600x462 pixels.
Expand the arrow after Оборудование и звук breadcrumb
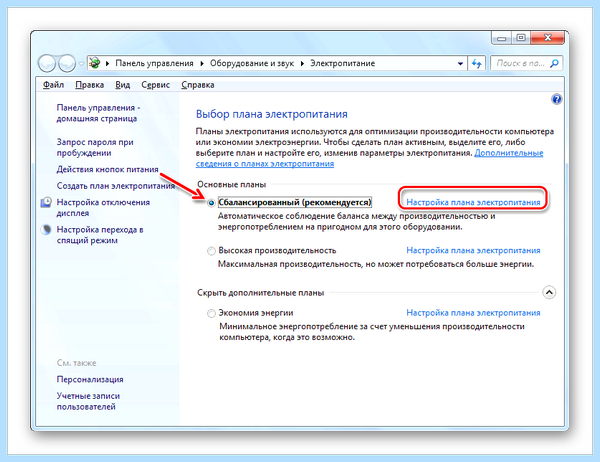click(x=302, y=64)
